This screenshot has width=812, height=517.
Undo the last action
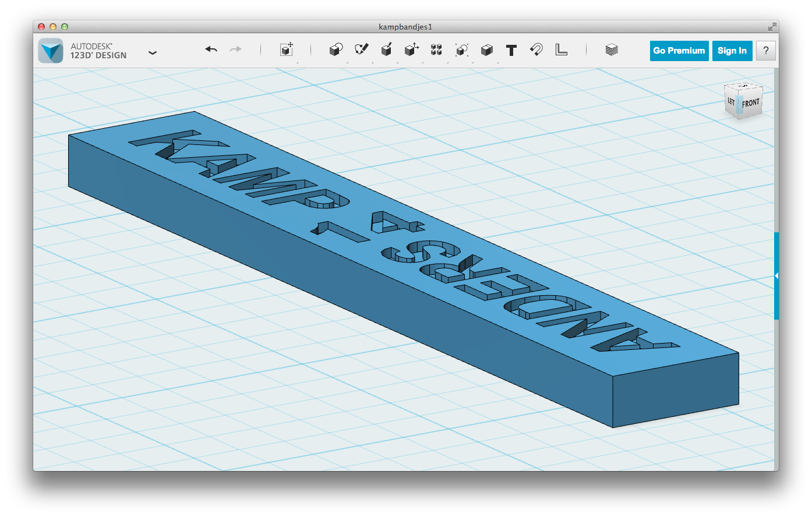click(x=211, y=49)
